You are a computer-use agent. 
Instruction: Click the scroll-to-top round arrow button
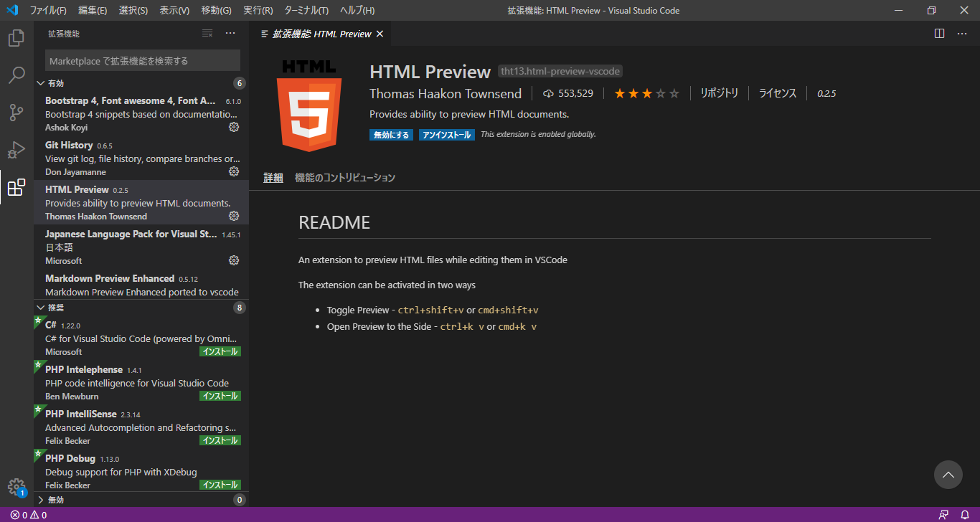tap(948, 475)
